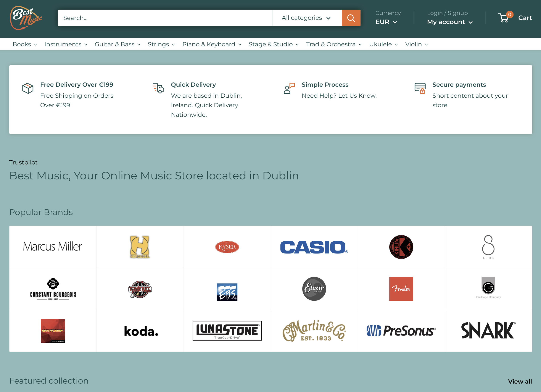Viewport: 541px width, 392px height.
Task: Select the Fender brand logo
Action: [401, 289]
